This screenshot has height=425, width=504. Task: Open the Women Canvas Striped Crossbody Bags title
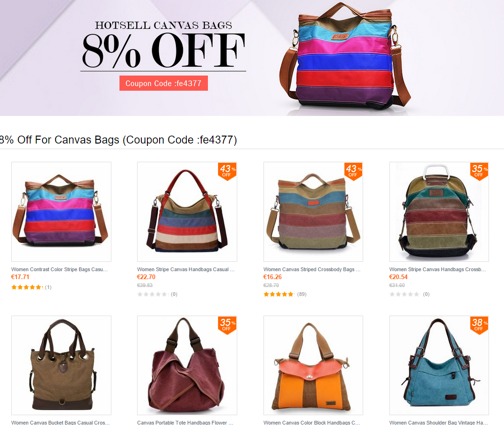(x=312, y=269)
